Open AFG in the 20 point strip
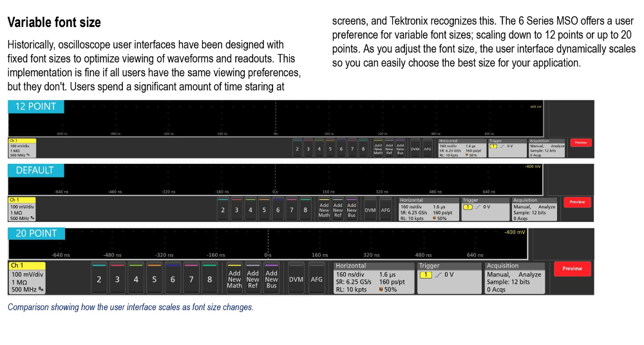 (x=316, y=279)
